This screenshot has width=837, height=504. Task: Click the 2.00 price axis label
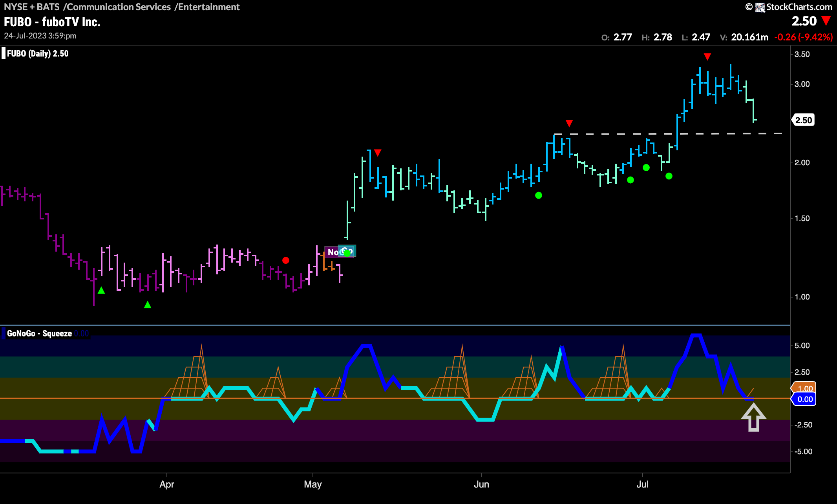tap(802, 163)
